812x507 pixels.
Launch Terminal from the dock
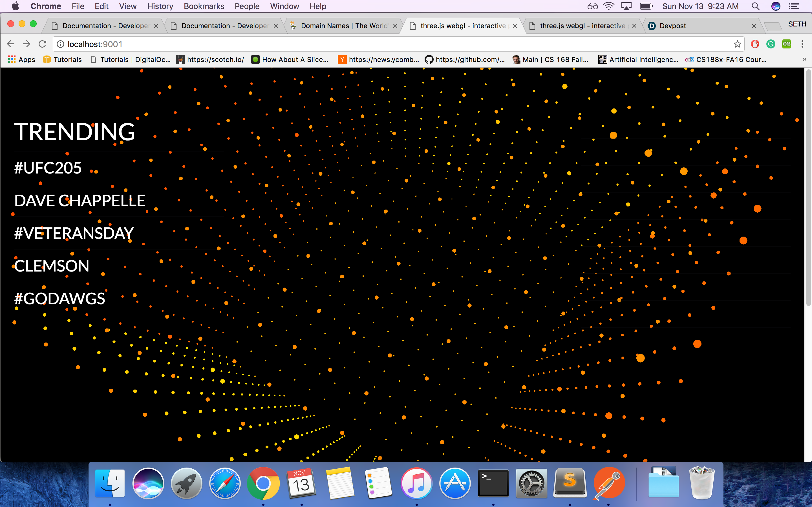click(x=493, y=483)
